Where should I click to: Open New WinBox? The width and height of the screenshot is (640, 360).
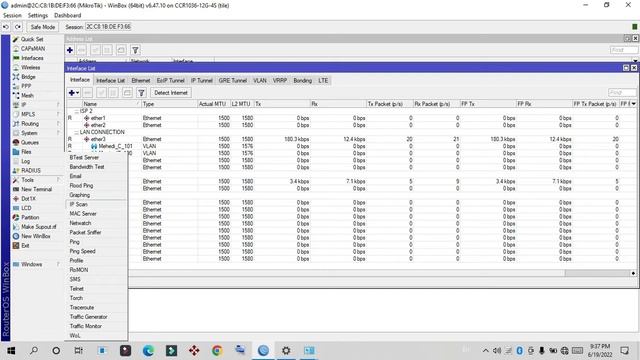click(x=36, y=236)
